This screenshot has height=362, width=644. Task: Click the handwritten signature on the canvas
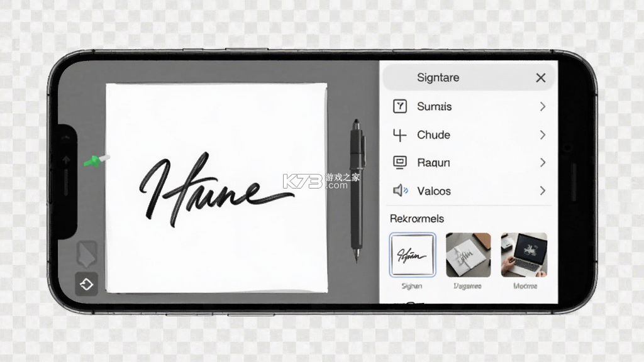tap(216, 190)
